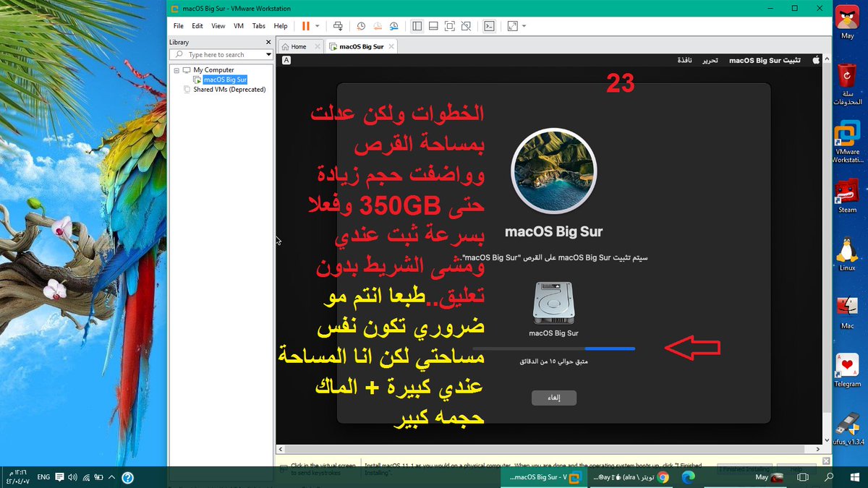868x488 pixels.
Task: Open Microsoft Edge from the taskbar
Action: 688,477
